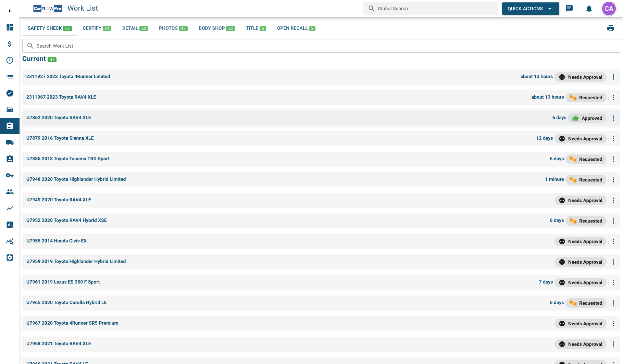Click the print icon above the list

click(x=611, y=28)
